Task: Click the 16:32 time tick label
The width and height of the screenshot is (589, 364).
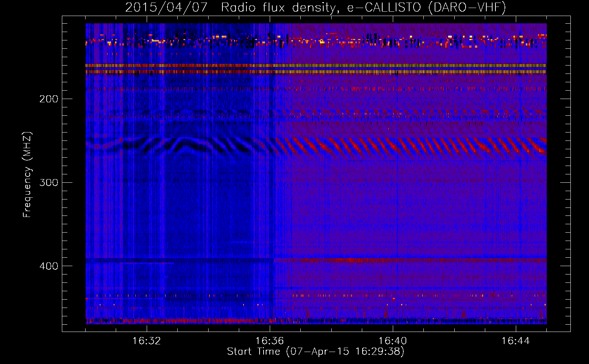Action: coord(146,341)
